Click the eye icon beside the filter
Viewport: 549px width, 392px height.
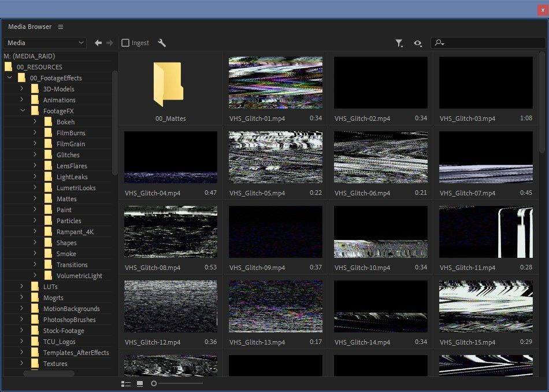coord(418,43)
